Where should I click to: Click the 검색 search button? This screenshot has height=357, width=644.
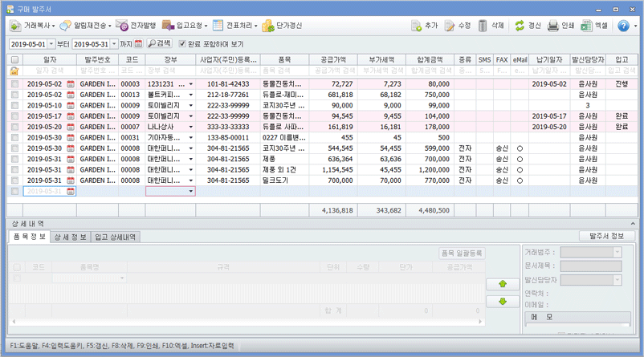[159, 43]
